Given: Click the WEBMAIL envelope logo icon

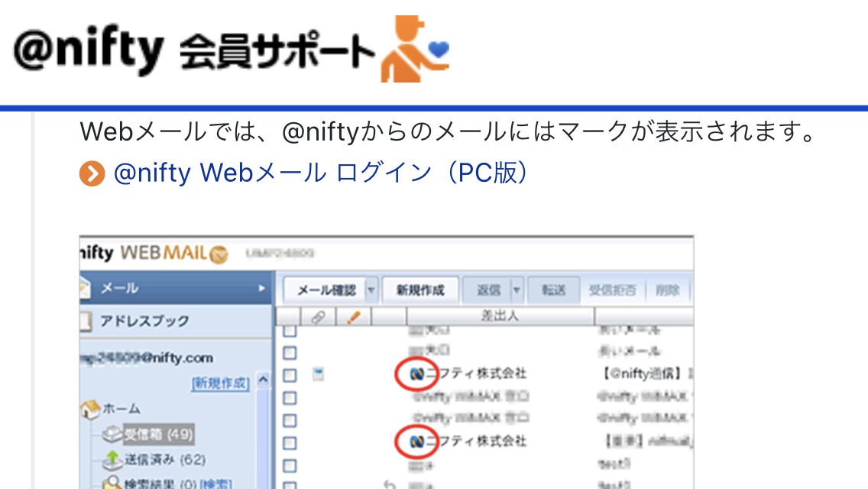Looking at the screenshot, I should pyautogui.click(x=219, y=254).
